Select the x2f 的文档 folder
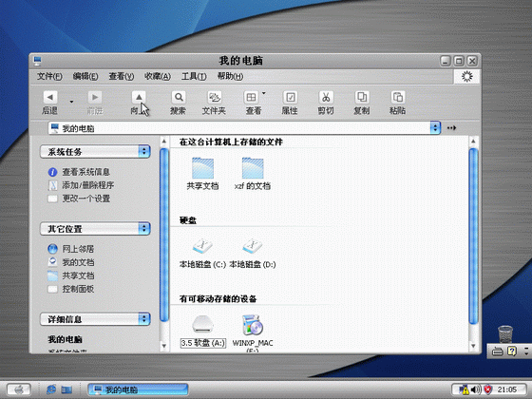Image resolution: width=532 pixels, height=399 pixels. coord(253,168)
